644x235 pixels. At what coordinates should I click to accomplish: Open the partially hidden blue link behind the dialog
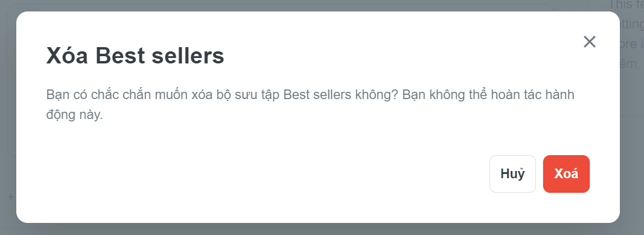[630, 64]
